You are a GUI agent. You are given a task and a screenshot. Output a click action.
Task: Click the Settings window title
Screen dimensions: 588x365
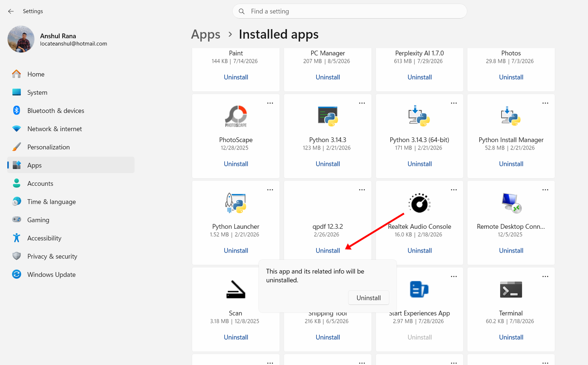(33, 11)
